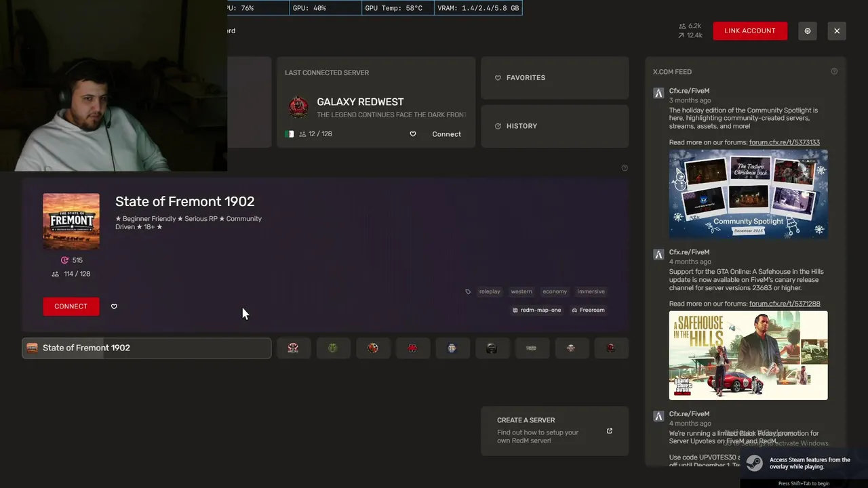
Task: Select the green emblem server icon
Action: tap(332, 348)
